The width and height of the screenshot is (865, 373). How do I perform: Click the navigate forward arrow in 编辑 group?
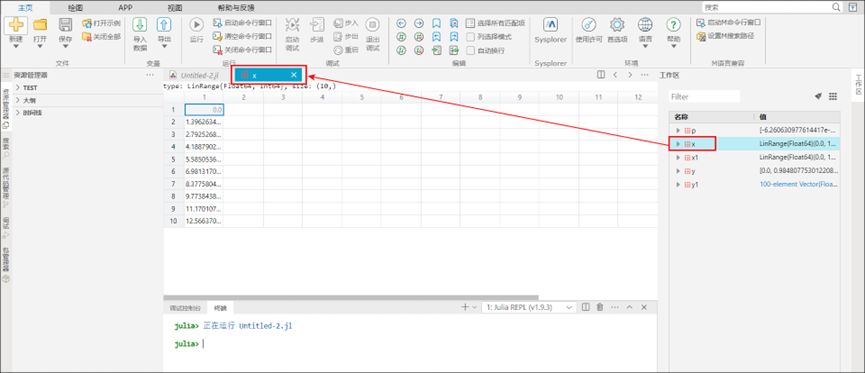[419, 23]
